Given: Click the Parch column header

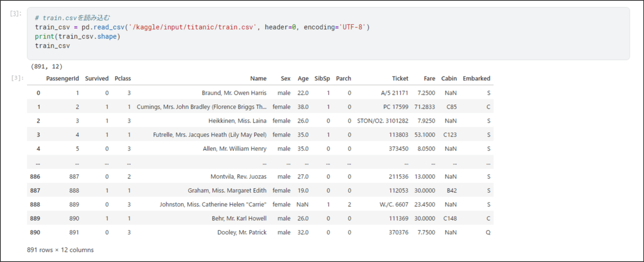Looking at the screenshot, I should click(343, 78).
